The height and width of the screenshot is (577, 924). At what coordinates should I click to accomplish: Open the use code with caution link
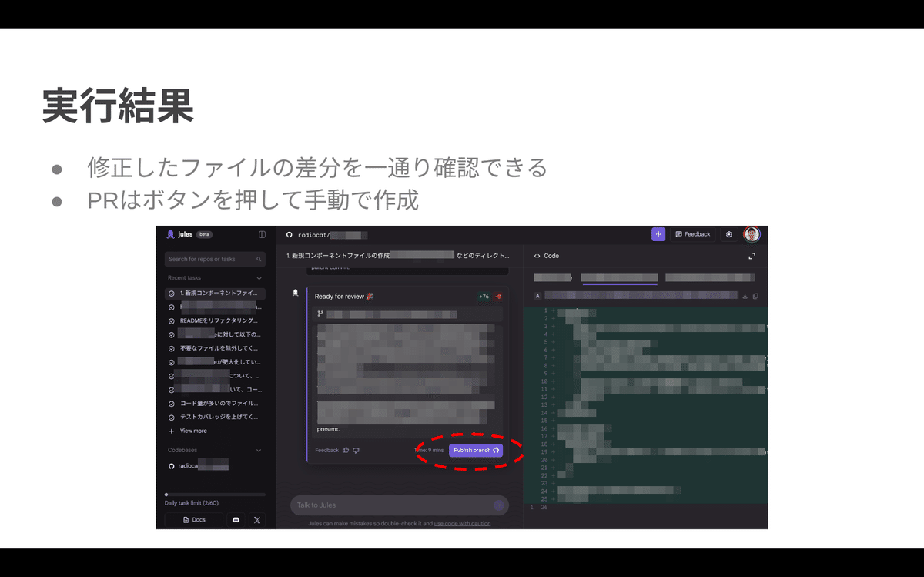point(463,523)
